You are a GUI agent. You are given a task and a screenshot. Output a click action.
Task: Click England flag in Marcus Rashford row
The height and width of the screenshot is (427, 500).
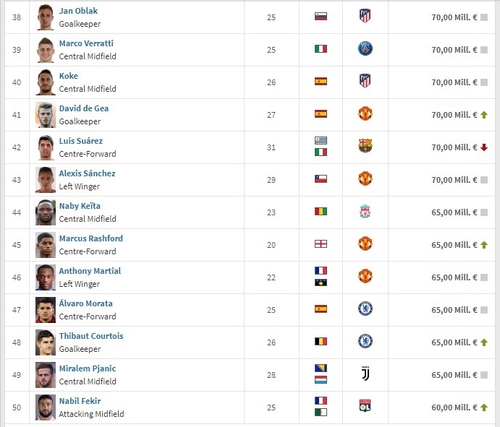pos(321,244)
